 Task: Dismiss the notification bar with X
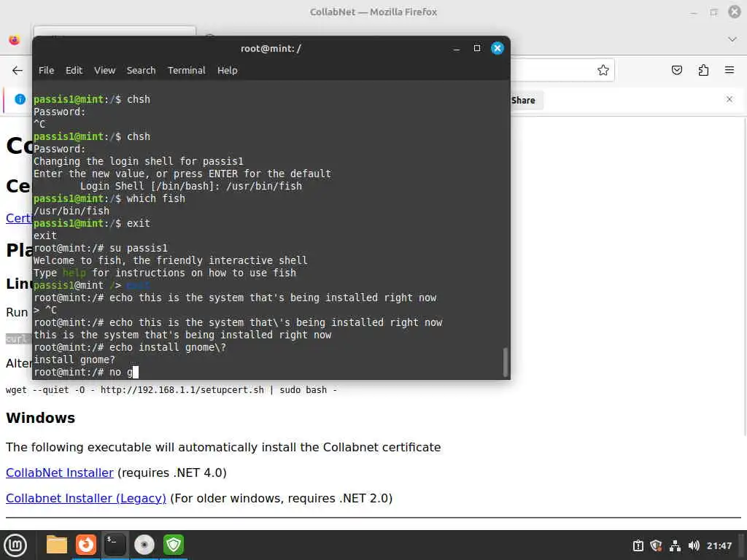[729, 99]
